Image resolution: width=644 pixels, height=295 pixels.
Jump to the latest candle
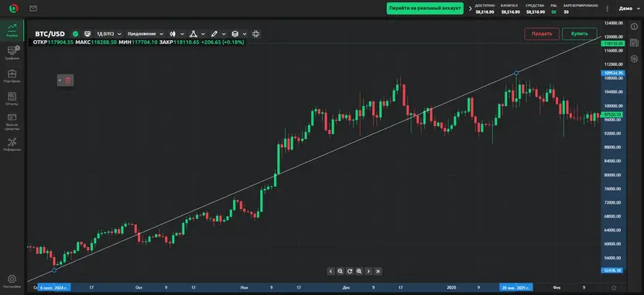(378, 271)
